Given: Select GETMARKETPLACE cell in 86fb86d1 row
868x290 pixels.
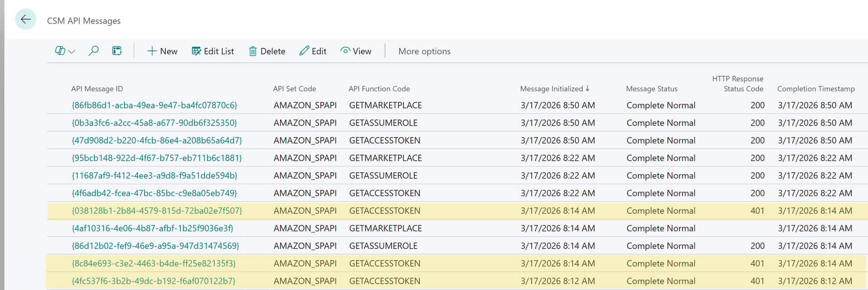Looking at the screenshot, I should (x=386, y=105).
